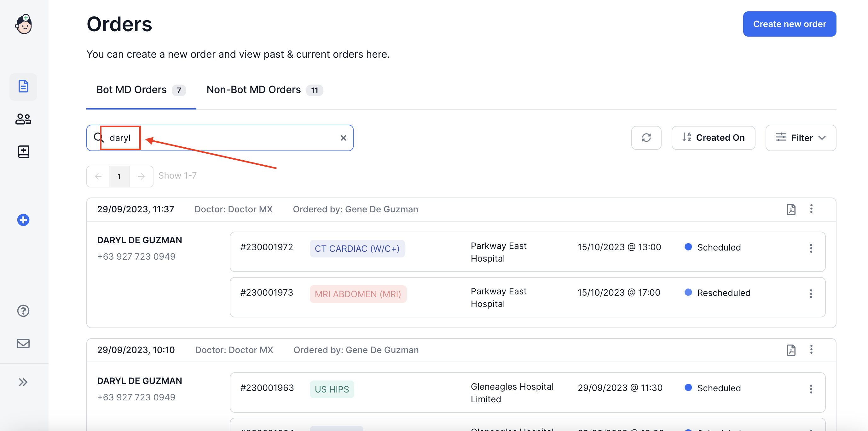This screenshot has height=431, width=868.
Task: Open the Filter dropdown
Action: click(800, 138)
